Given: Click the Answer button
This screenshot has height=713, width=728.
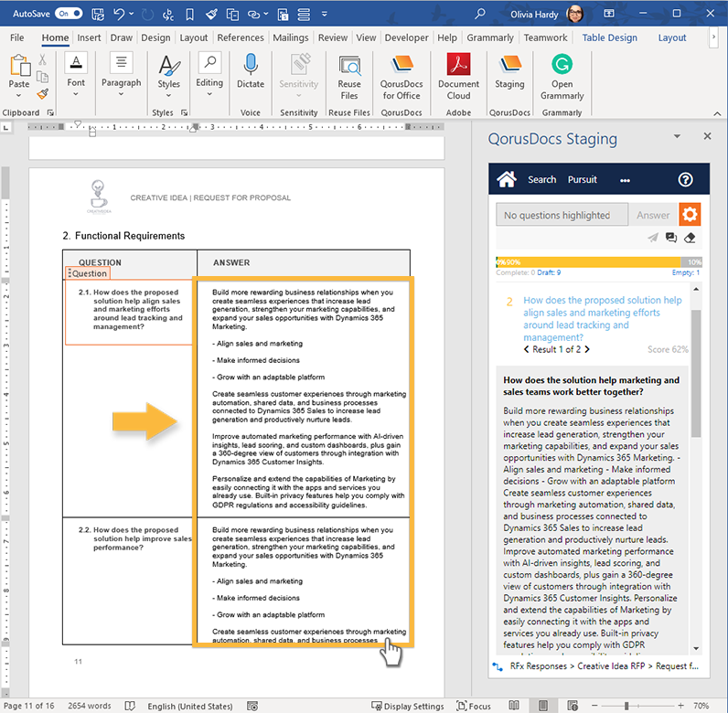Looking at the screenshot, I should (x=653, y=215).
